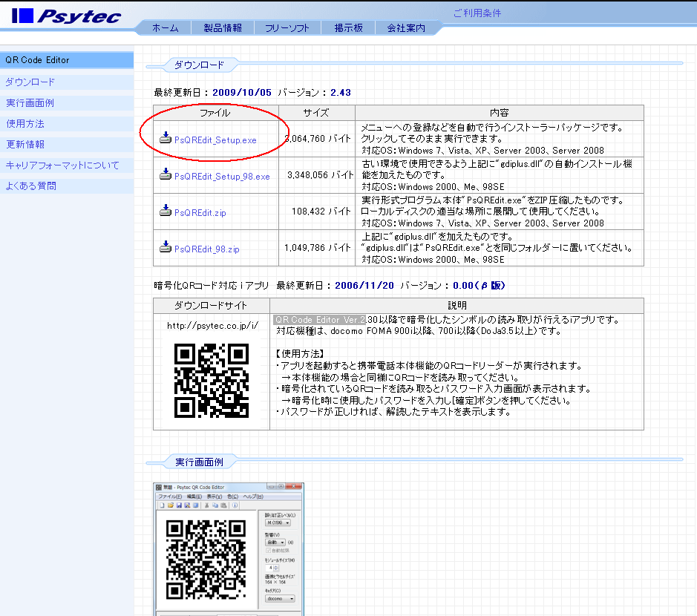Select QR Code Editor in the sidebar
697x616 pixels.
(x=67, y=60)
